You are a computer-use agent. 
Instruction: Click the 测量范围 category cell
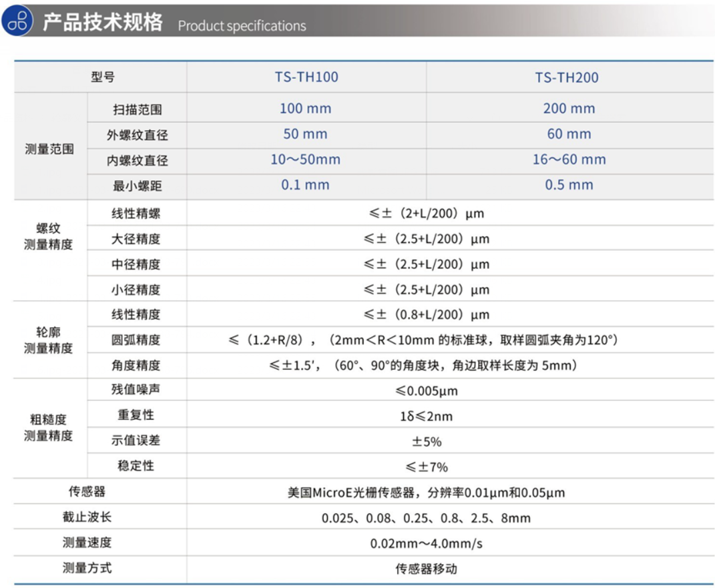tap(49, 149)
